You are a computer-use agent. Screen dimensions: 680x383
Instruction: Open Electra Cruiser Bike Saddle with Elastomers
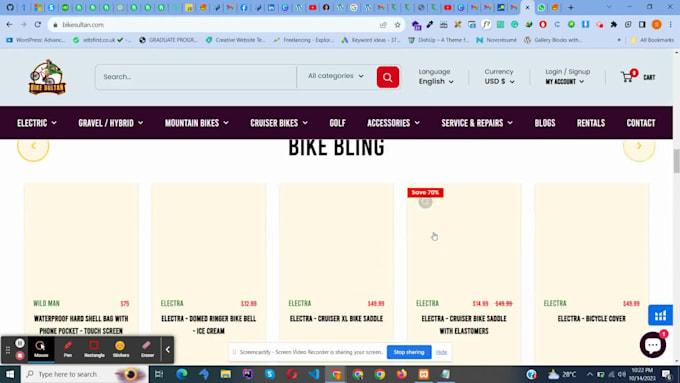tap(464, 324)
